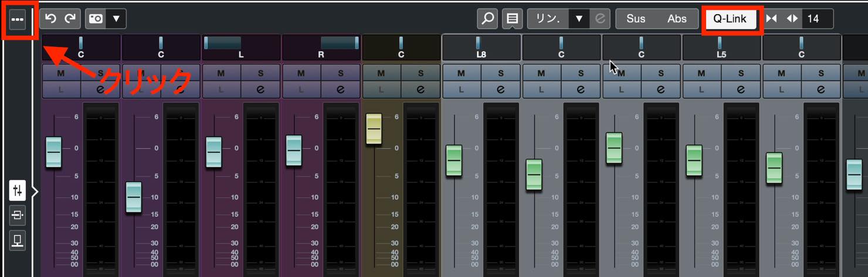868x277 pixels.
Task: Mute the L-panned purple channel
Action: pos(221,73)
